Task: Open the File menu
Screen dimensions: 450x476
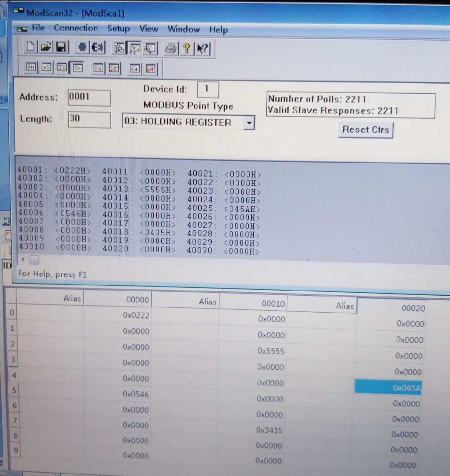Action: [38, 28]
